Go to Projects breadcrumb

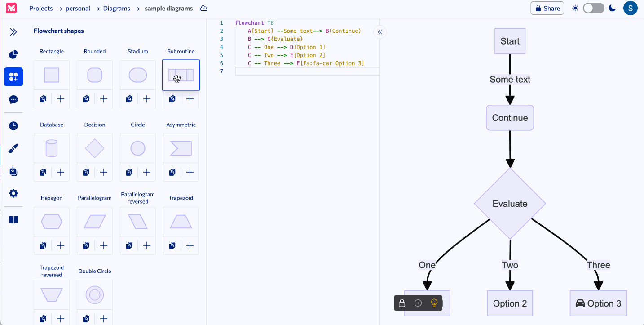41,9
